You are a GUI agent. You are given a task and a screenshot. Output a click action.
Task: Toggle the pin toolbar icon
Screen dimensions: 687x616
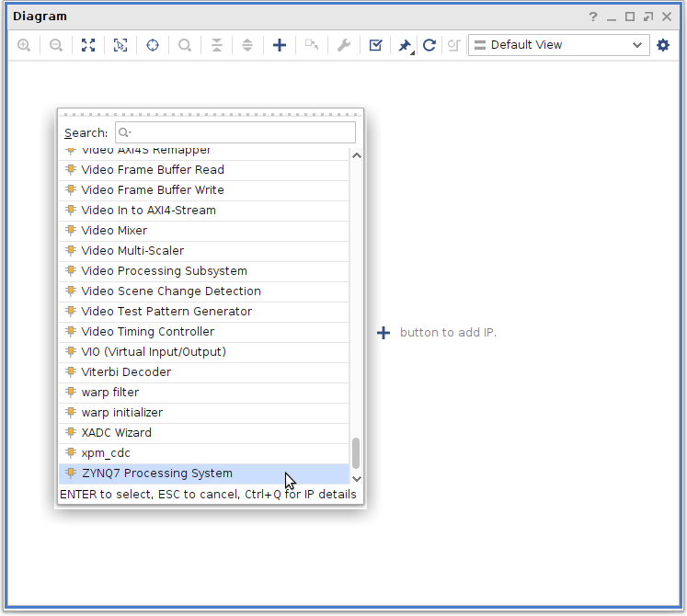pyautogui.click(x=404, y=45)
